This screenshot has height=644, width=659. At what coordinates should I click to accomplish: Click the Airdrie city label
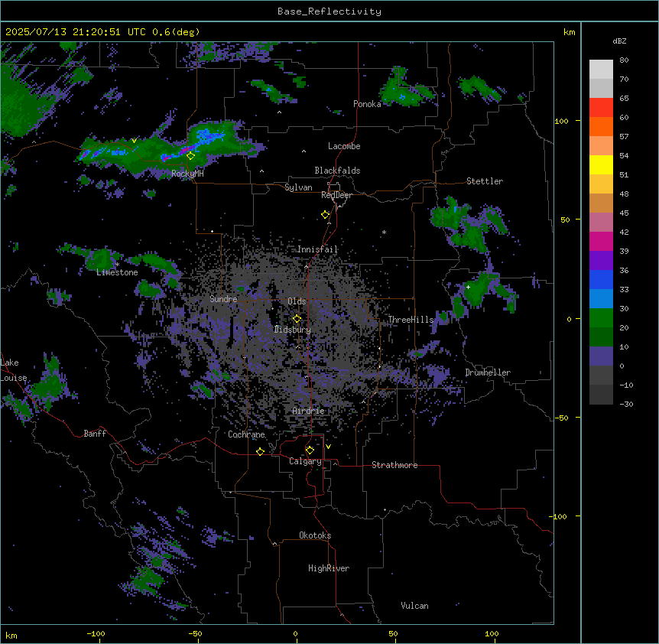click(x=308, y=411)
